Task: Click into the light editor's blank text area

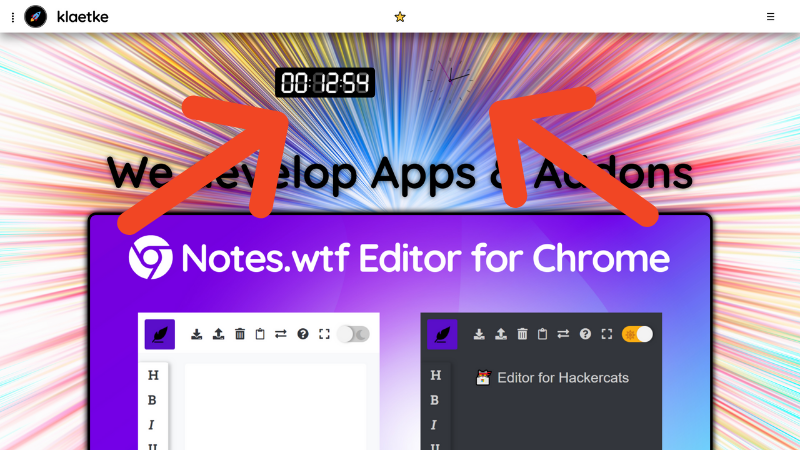Action: (276, 407)
